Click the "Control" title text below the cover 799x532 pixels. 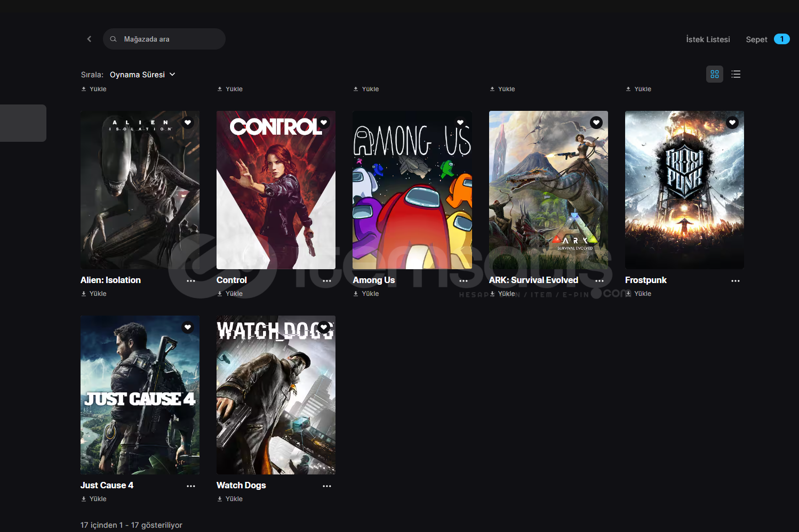pos(231,280)
